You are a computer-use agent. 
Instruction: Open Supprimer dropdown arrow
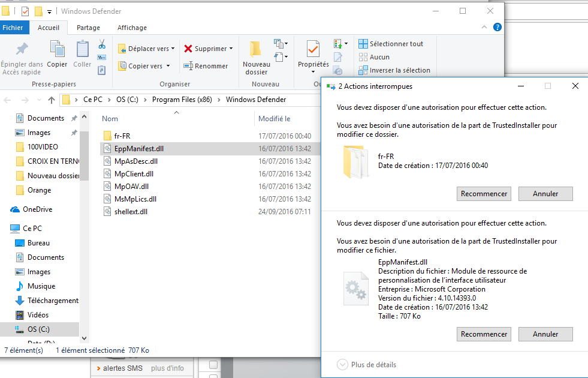coord(231,49)
